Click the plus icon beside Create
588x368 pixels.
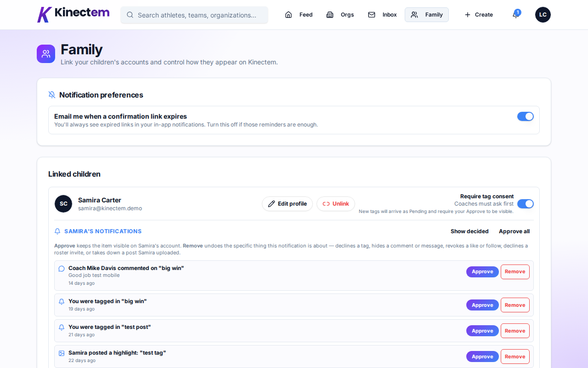pos(468,15)
